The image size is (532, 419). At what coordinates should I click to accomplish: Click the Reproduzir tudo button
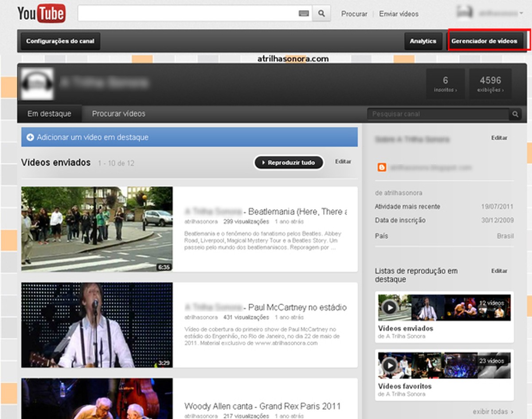pos(289,163)
